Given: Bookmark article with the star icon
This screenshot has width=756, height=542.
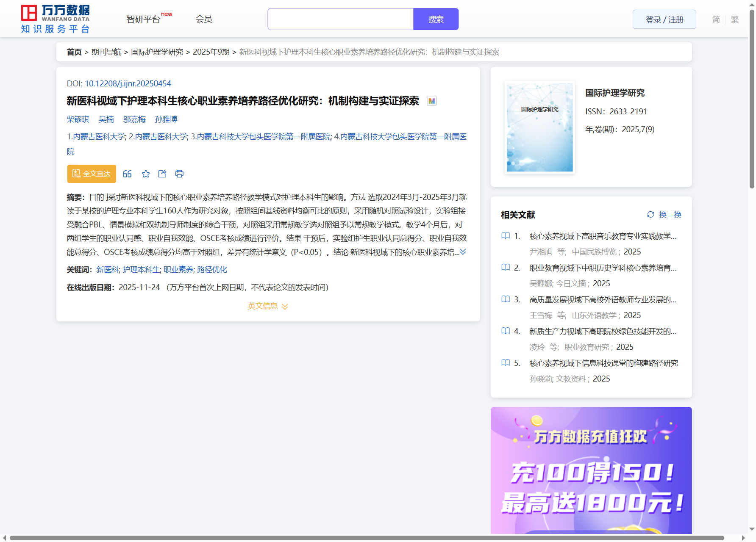Looking at the screenshot, I should point(146,174).
